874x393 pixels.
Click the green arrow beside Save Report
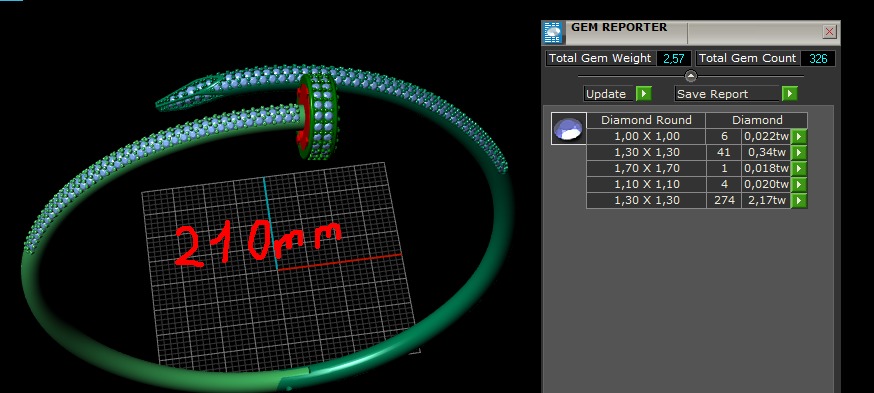point(789,94)
